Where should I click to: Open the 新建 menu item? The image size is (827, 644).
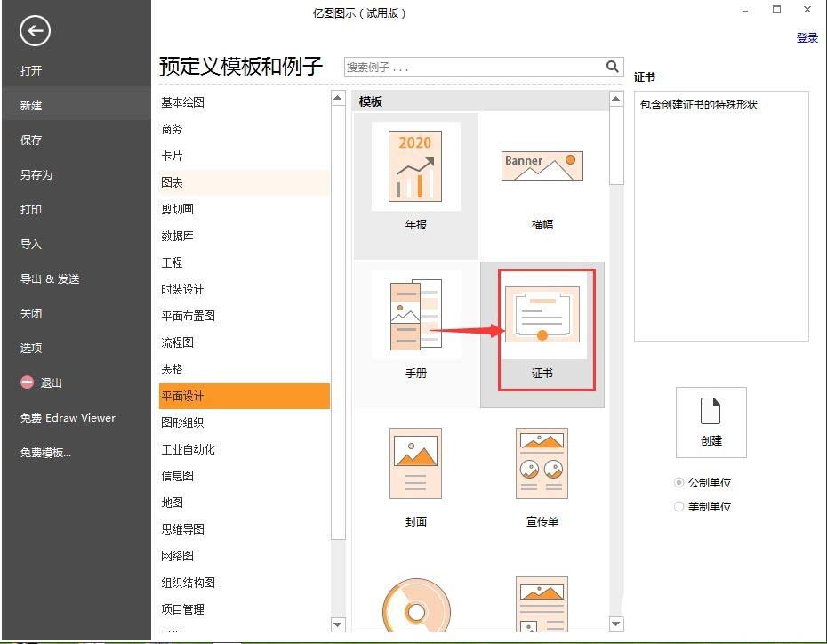tap(33, 104)
